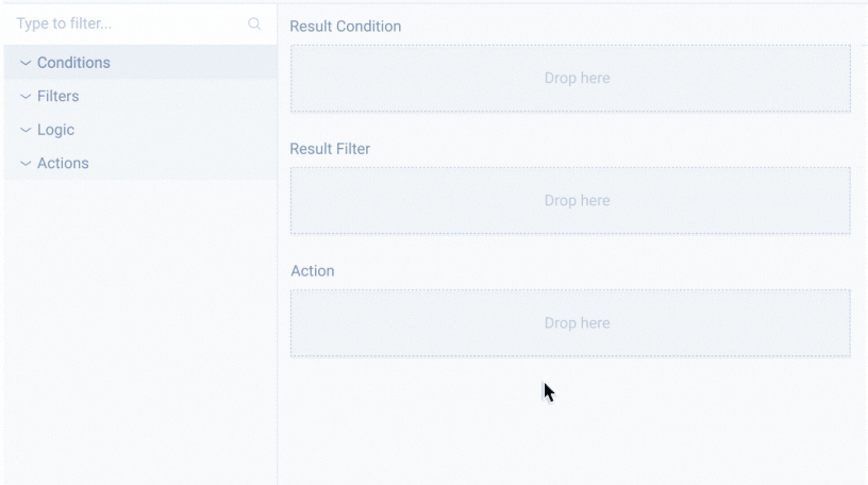
Task: Select the Actions entry in the sidebar
Action: pyautogui.click(x=63, y=163)
